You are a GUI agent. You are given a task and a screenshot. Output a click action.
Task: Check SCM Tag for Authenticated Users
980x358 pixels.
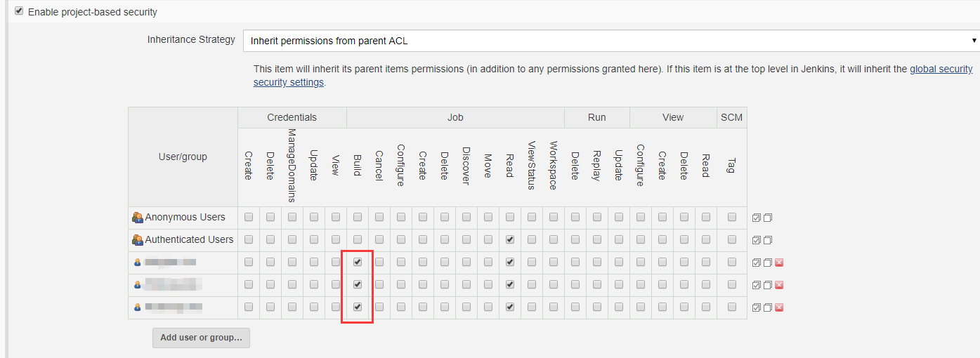tap(732, 239)
